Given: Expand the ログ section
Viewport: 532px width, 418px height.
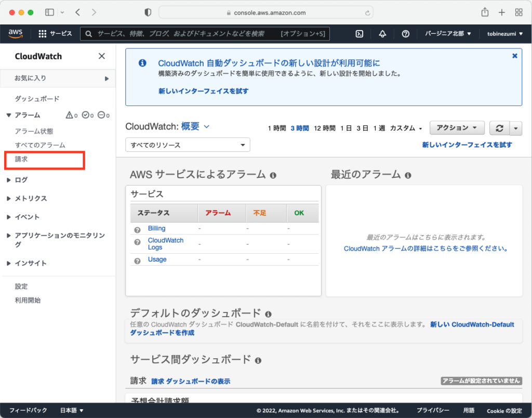Looking at the screenshot, I should click(9, 180).
